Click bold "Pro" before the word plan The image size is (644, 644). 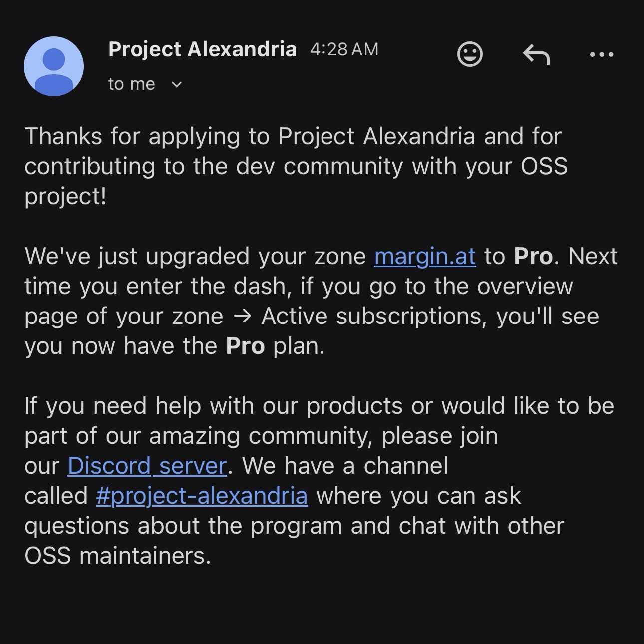(245, 346)
